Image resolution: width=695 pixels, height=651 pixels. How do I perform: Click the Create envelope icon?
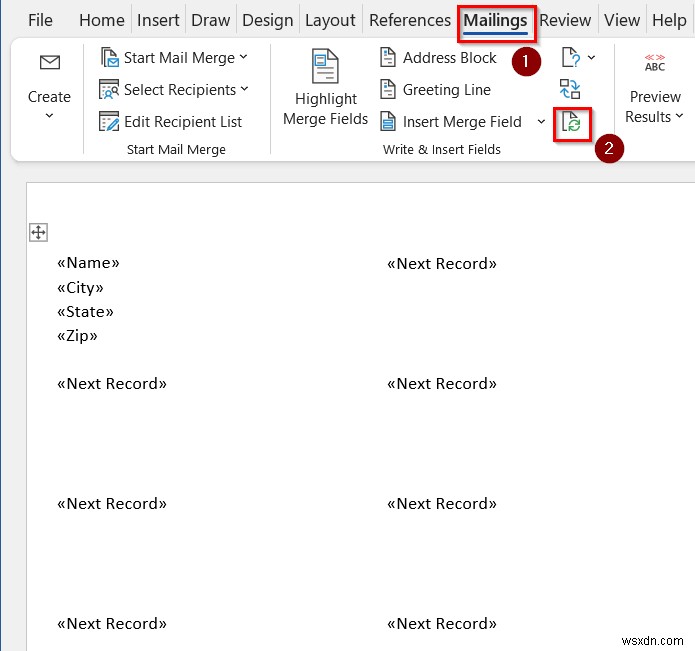pyautogui.click(x=50, y=62)
